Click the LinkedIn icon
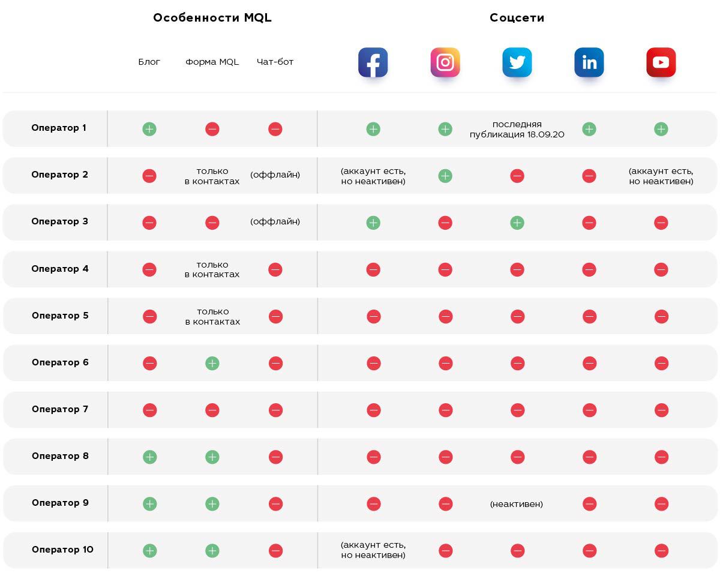This screenshot has width=720, height=588. (x=589, y=62)
